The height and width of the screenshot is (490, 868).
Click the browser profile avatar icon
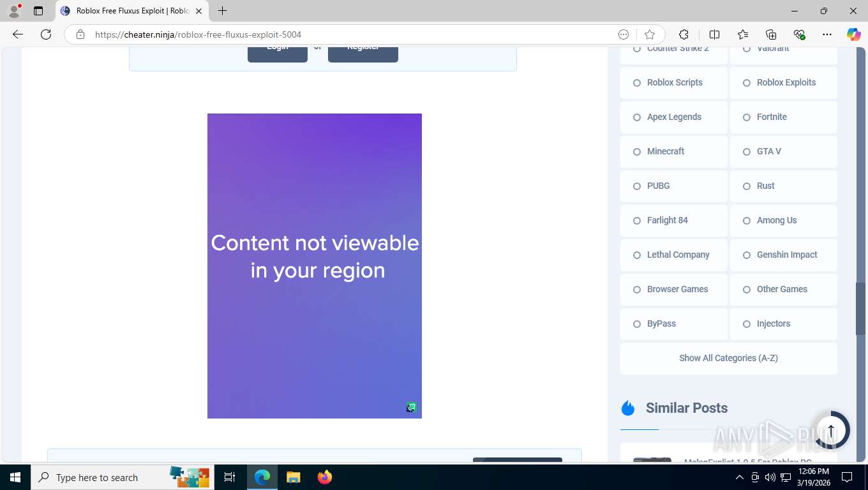point(14,11)
